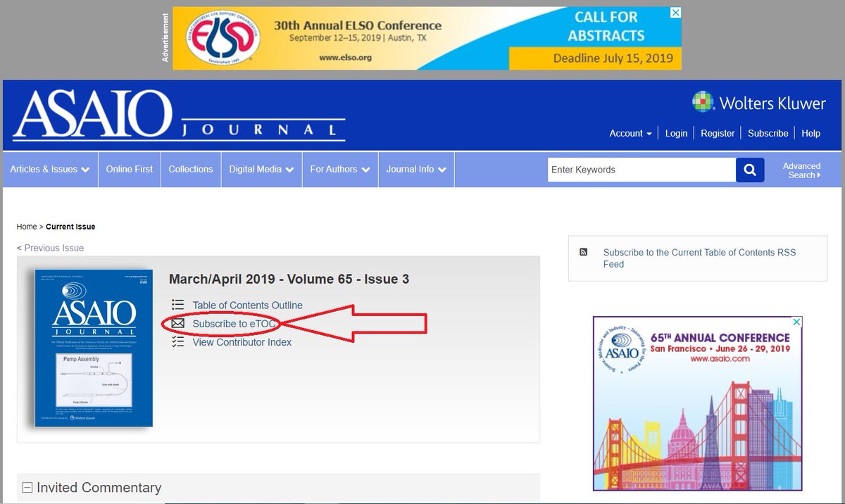Click the RSS feed icon for Table of Contents

tap(583, 251)
